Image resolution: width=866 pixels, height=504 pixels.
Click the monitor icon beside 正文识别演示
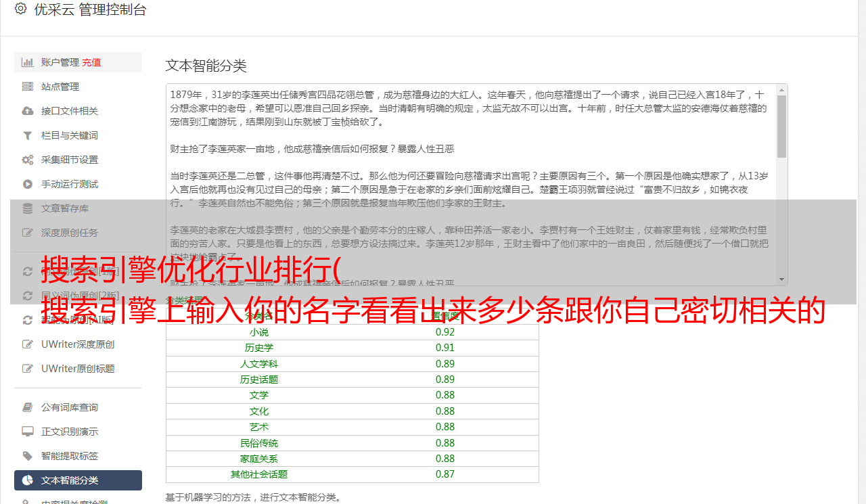[x=28, y=432]
